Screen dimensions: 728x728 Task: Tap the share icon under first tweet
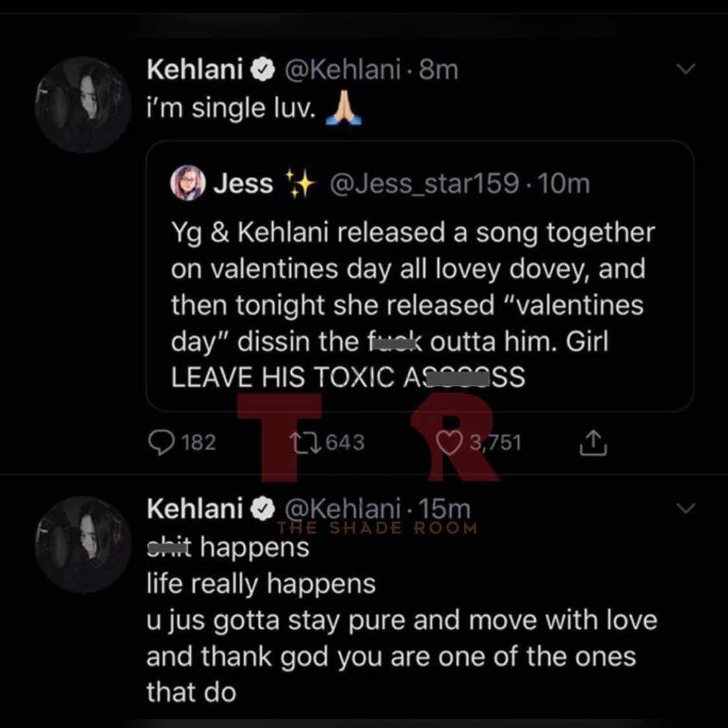tap(593, 442)
